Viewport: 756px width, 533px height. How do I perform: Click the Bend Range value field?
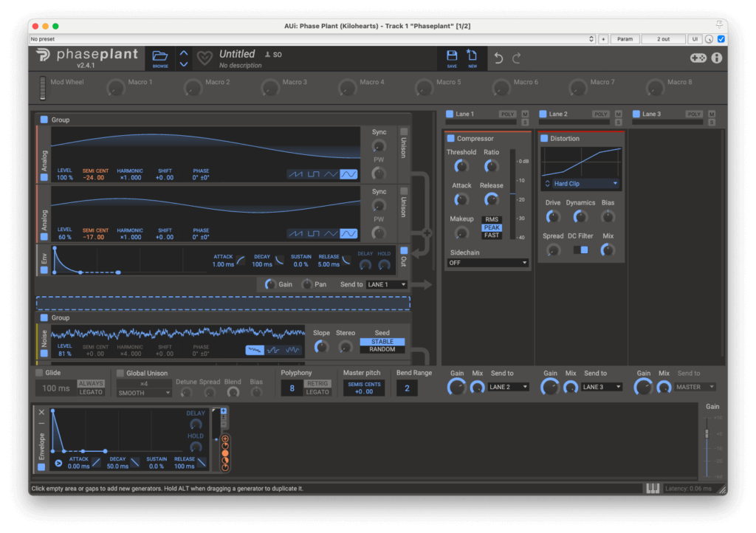(407, 388)
